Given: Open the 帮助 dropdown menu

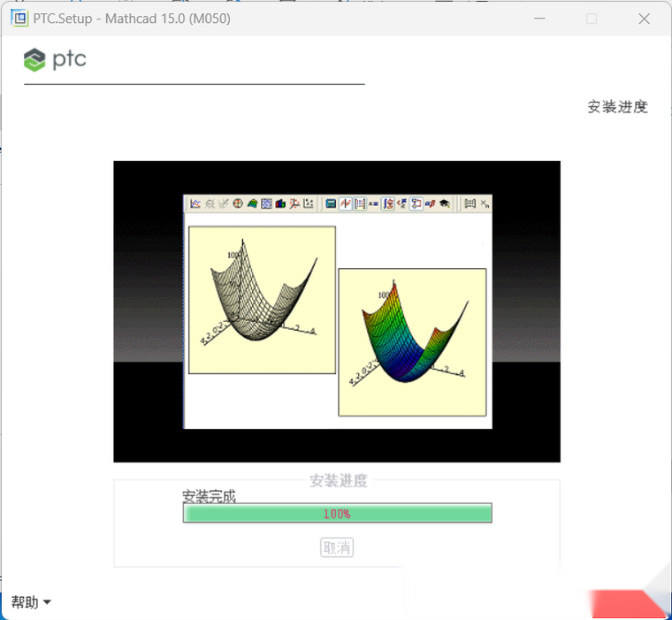Looking at the screenshot, I should pyautogui.click(x=31, y=602).
